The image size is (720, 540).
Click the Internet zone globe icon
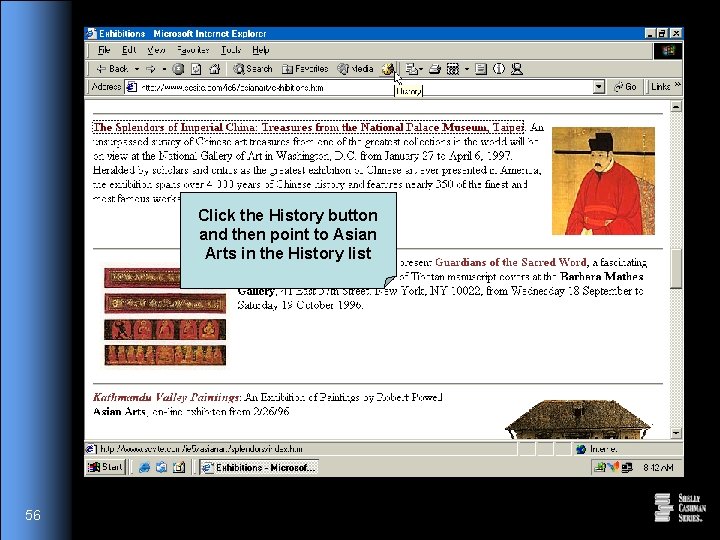pos(581,449)
